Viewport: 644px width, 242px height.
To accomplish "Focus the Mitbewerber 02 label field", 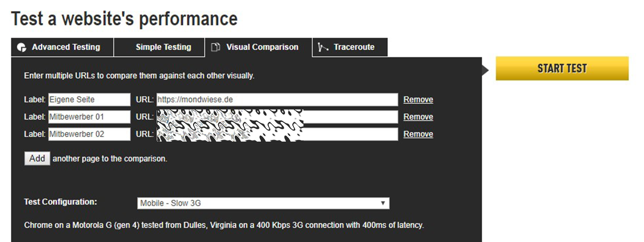I will [x=89, y=134].
